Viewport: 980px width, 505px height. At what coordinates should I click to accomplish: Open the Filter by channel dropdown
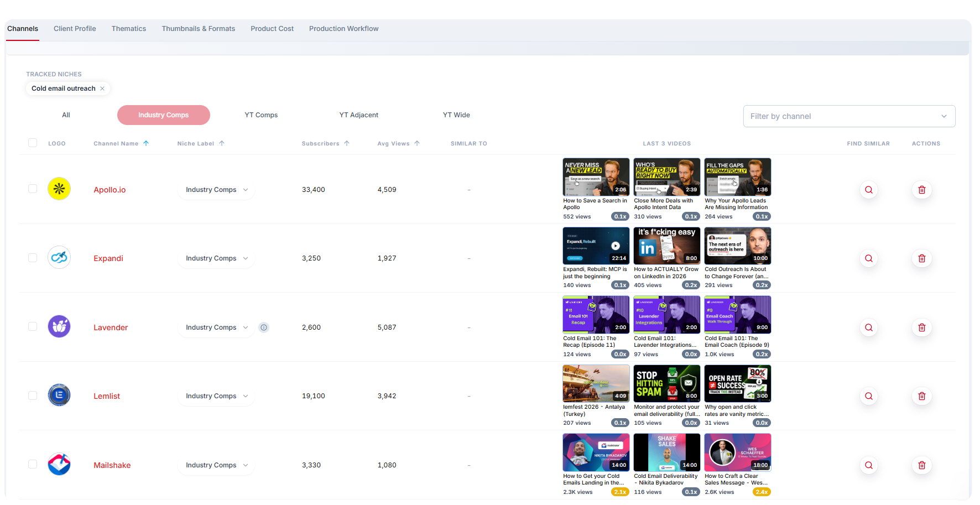coord(849,116)
